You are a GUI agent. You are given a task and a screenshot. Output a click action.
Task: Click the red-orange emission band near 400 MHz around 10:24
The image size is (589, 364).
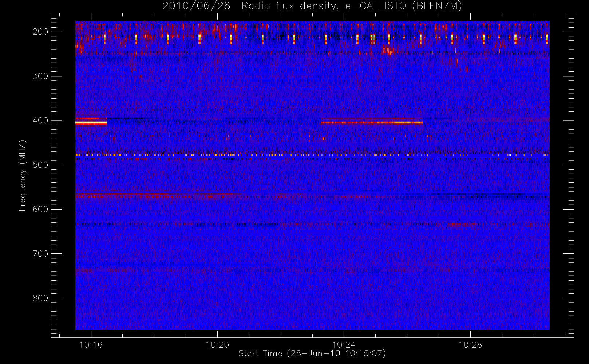[x=372, y=123]
